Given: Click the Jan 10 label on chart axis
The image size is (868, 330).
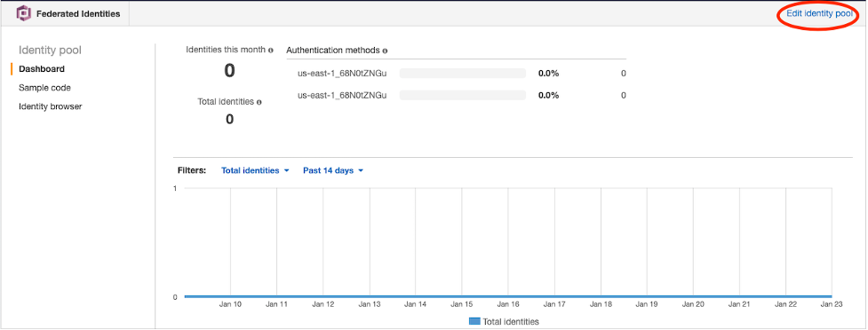Looking at the screenshot, I should coord(230,304).
